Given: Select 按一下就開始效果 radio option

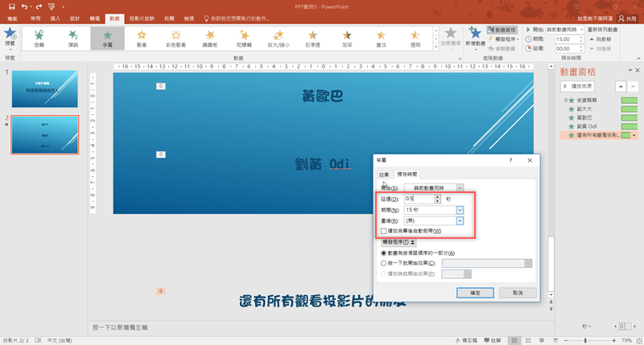Looking at the screenshot, I should tap(384, 263).
